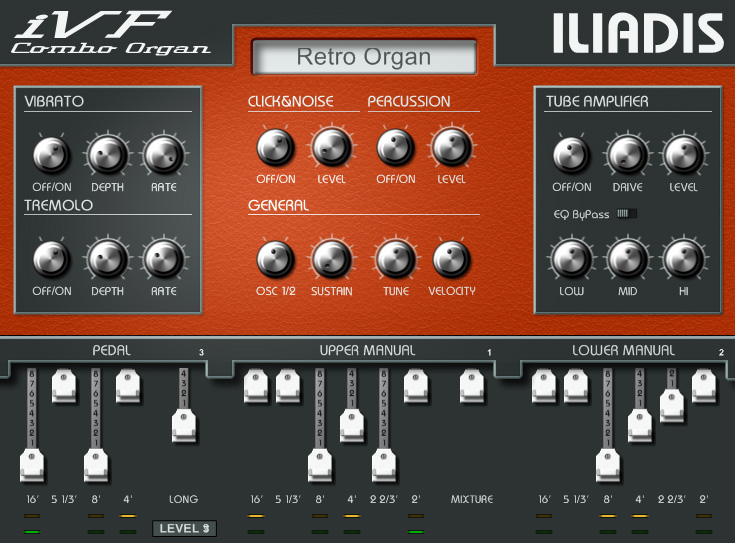Click the Pedal channel number 3
This screenshot has width=735, height=543.
coord(202,352)
